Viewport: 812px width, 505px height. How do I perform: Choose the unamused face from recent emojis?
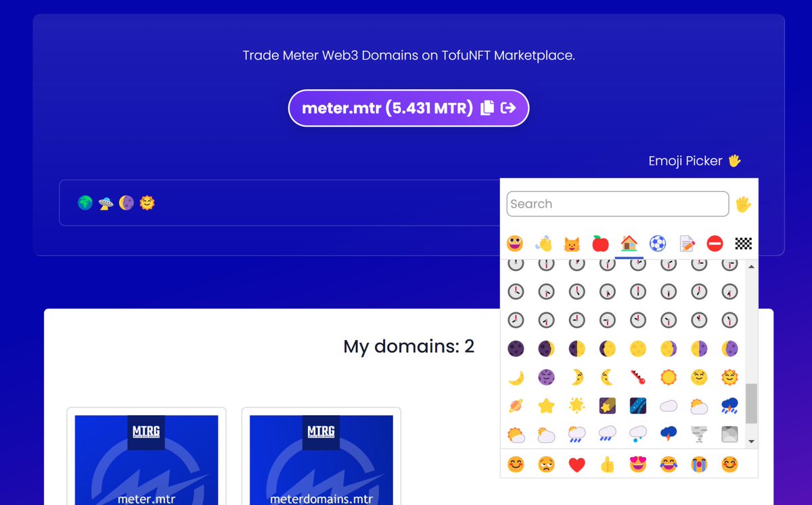pos(546,465)
